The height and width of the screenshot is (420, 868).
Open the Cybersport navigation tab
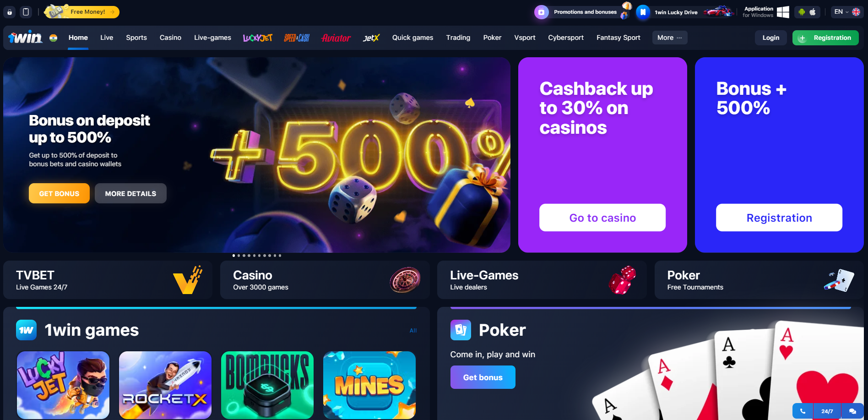[x=566, y=38]
